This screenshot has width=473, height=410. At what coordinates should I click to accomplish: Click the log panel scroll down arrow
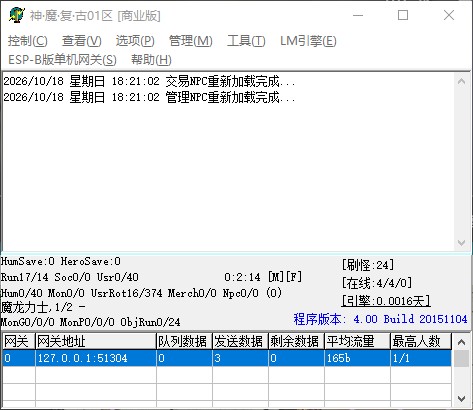(462, 243)
